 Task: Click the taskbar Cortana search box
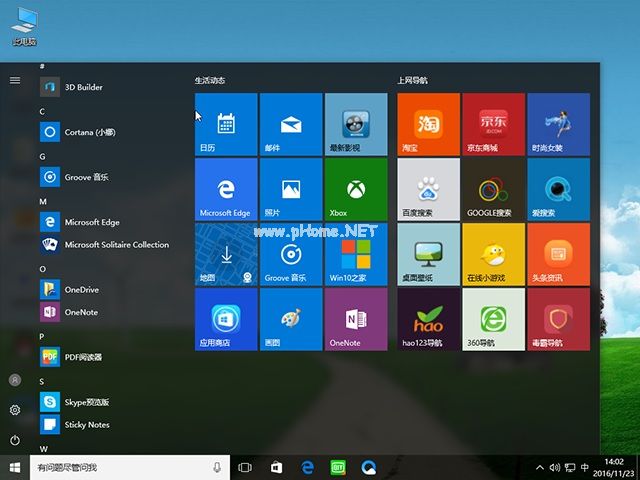120,467
